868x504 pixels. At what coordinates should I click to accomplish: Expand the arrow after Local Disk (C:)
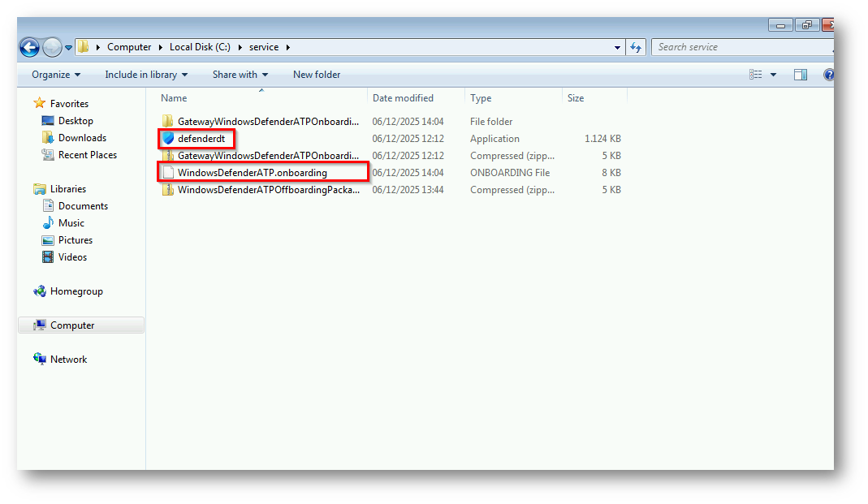(240, 48)
